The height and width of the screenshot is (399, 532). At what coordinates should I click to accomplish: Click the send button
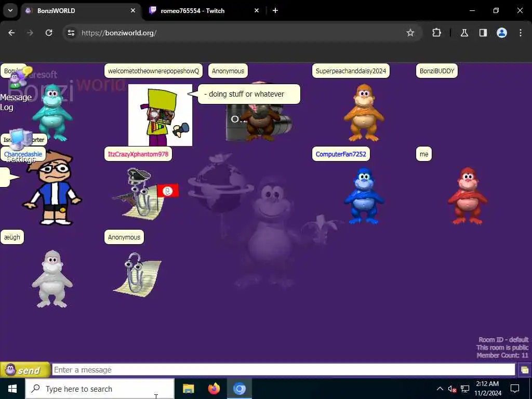(x=25, y=370)
